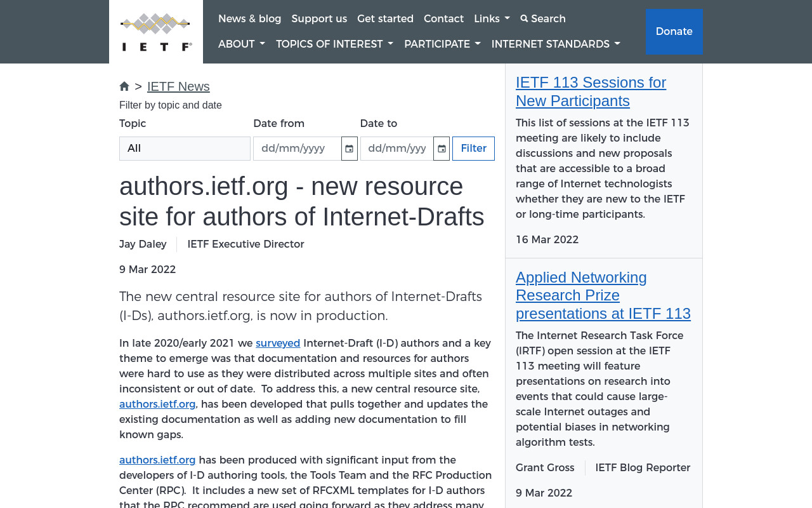Click the IETF logo
Image resolution: width=812 pixels, height=508 pixels.
click(156, 32)
